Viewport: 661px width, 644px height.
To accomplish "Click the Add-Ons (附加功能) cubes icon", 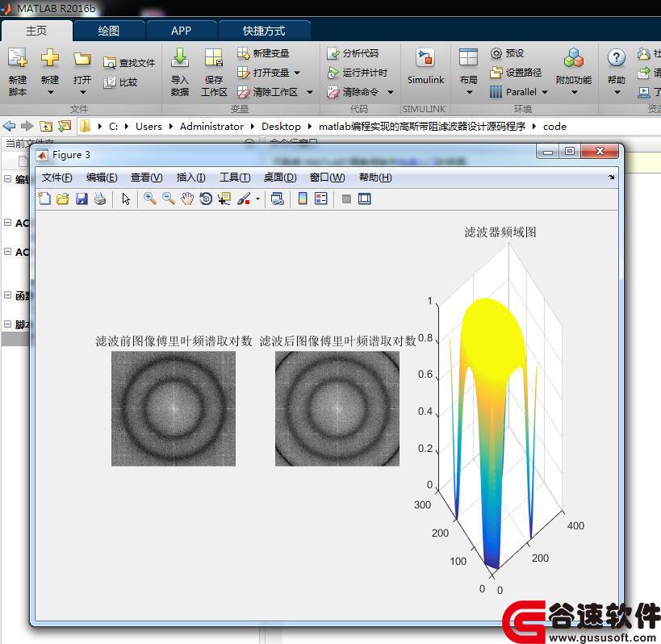I will click(574, 58).
